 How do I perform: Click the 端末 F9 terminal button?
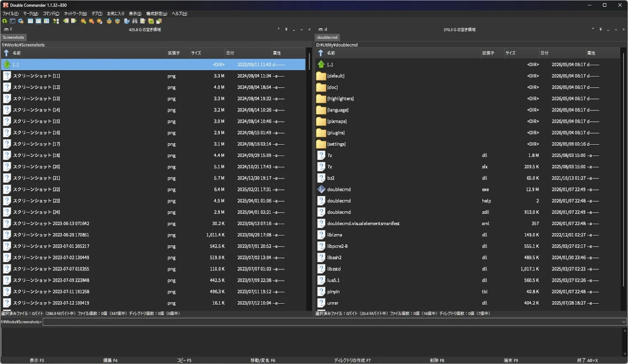click(511, 361)
